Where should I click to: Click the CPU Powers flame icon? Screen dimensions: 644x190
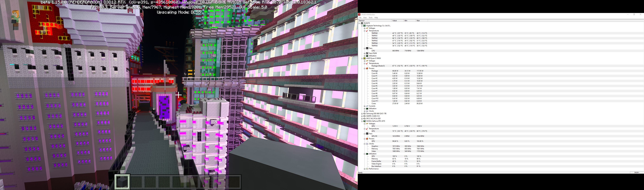click(367, 68)
